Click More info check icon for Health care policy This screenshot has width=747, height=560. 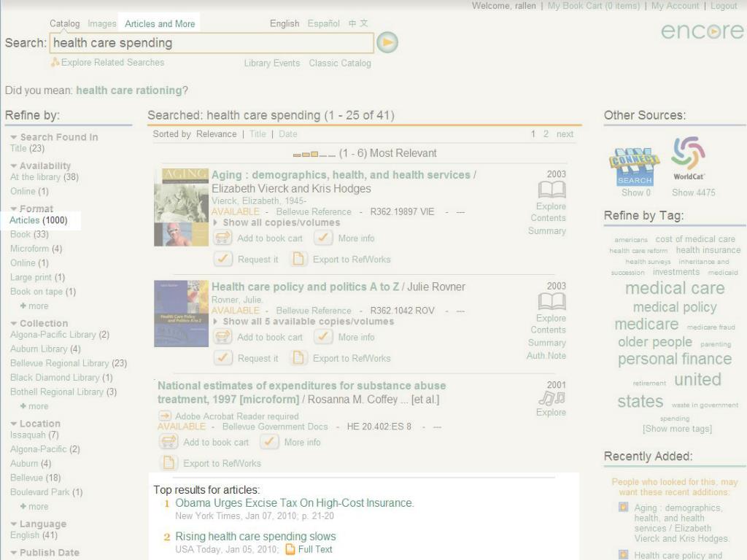point(323,337)
